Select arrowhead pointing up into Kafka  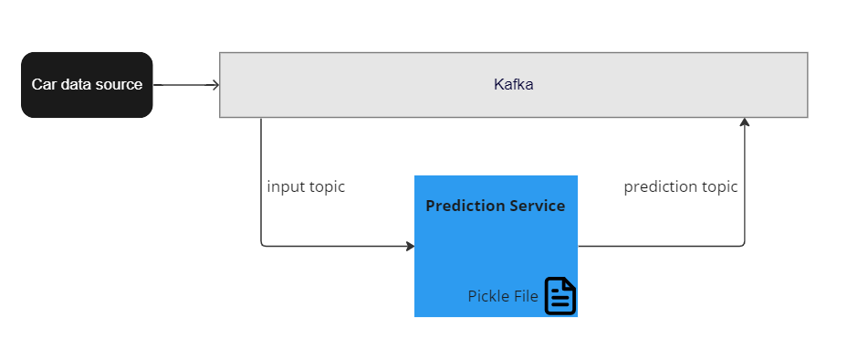745,122
